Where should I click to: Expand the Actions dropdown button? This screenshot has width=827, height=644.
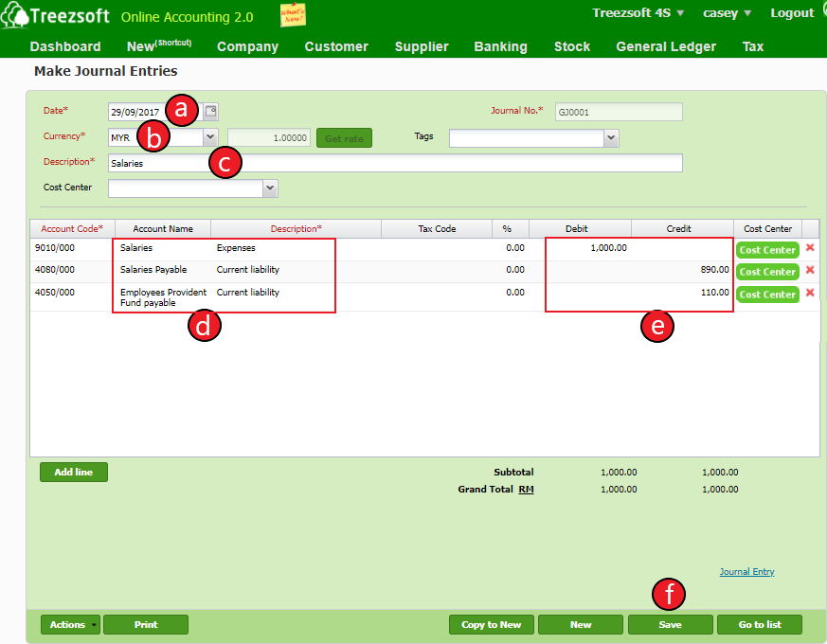pos(70,624)
